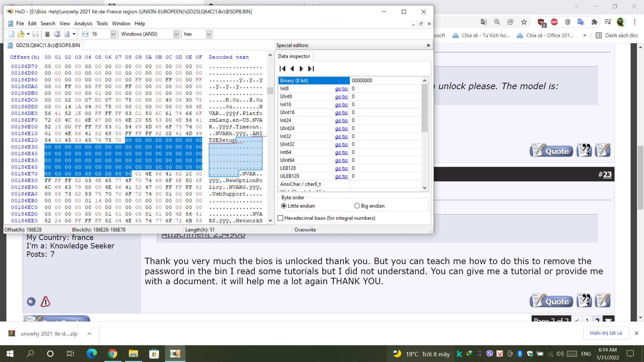
Task: Click the Data inspector vertical scrollbar thumb
Action: click(425, 107)
